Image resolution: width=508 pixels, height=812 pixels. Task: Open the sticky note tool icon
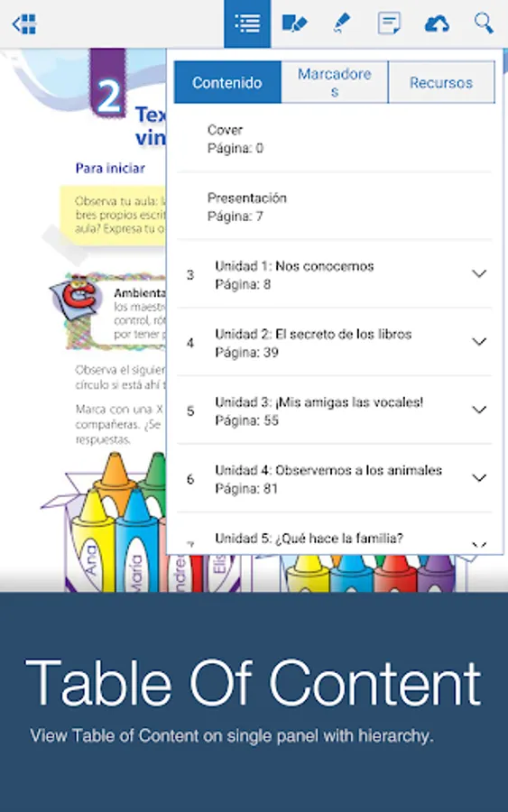pyautogui.click(x=388, y=23)
